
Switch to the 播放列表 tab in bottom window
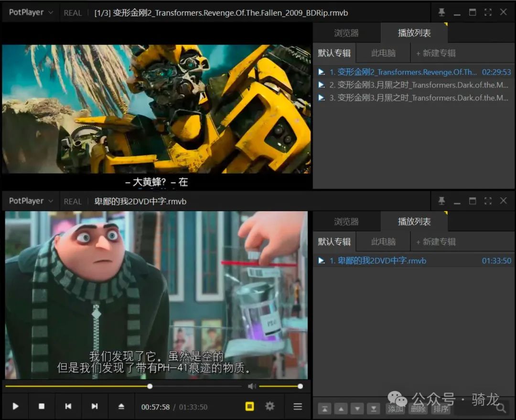[414, 221]
